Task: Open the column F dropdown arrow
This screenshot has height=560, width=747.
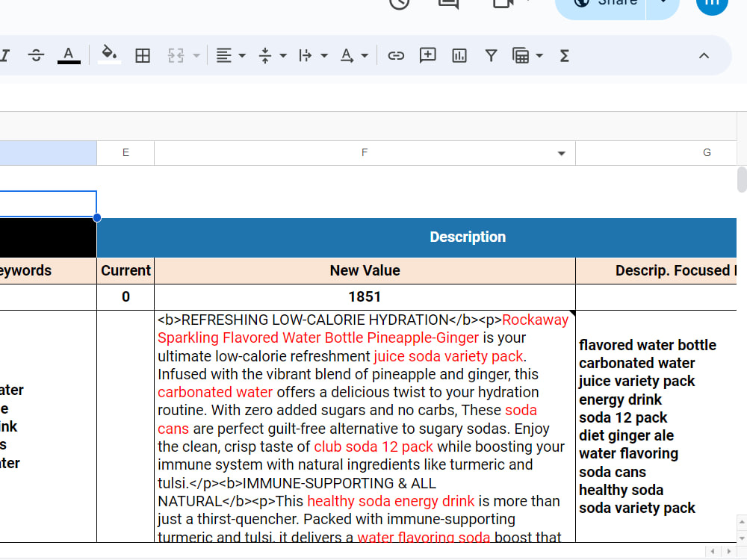Action: 562,153
